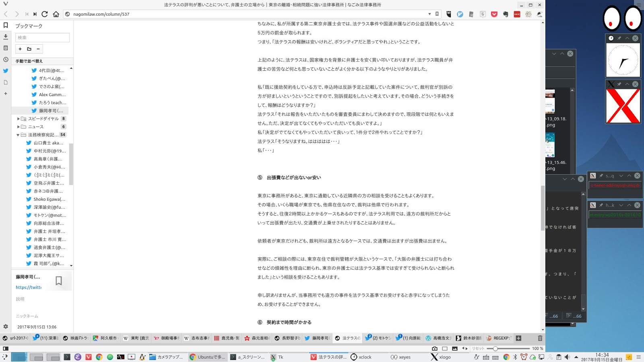Open the Vivaldi main menu icon
Viewport: 644px width, 362px height.
click(x=5, y=4)
